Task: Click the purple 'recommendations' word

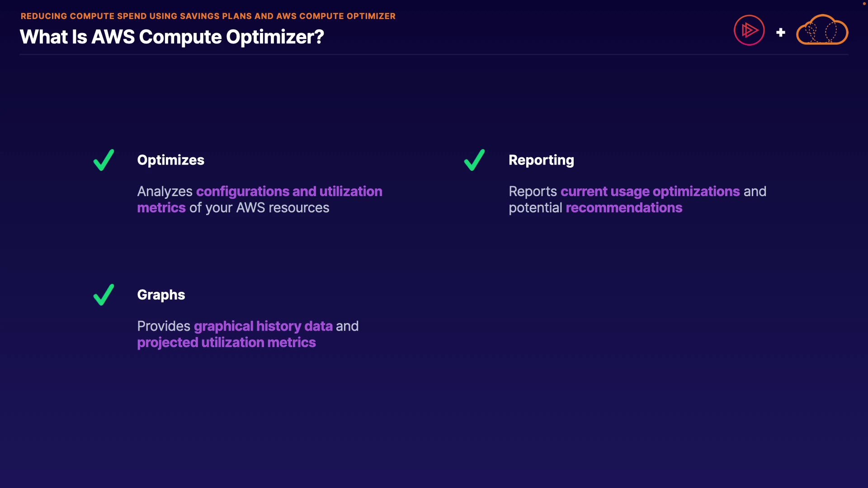Action: click(x=624, y=207)
